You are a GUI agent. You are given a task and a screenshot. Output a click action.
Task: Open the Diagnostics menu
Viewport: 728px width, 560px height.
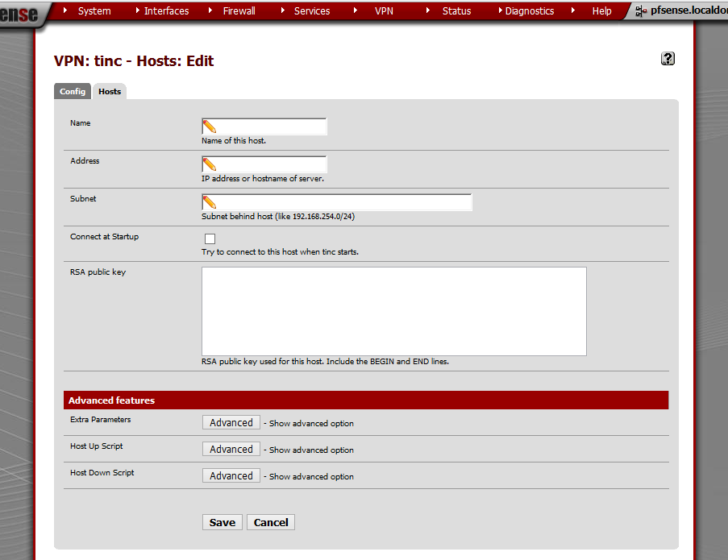click(x=530, y=10)
